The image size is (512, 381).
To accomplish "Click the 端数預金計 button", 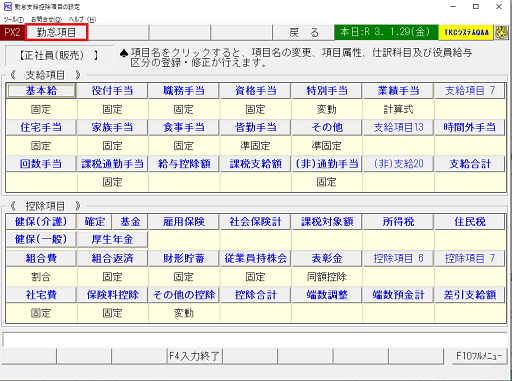I will click(x=398, y=295).
